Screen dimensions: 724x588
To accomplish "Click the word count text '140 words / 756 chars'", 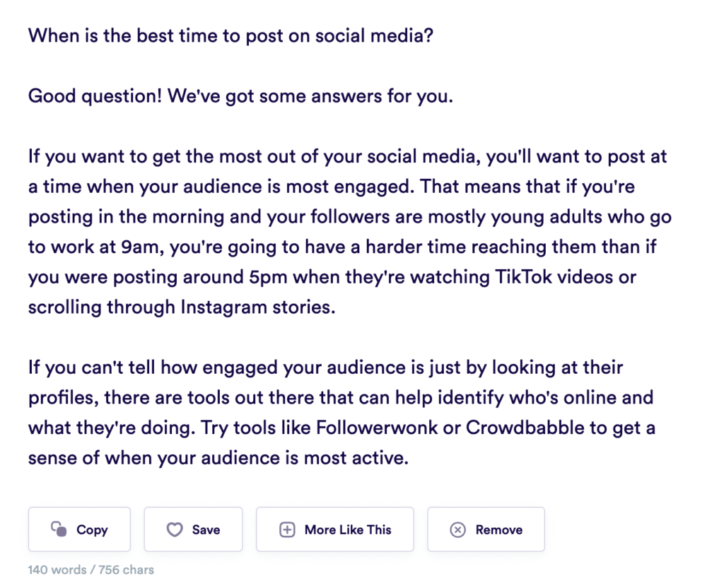I will click(x=91, y=570).
